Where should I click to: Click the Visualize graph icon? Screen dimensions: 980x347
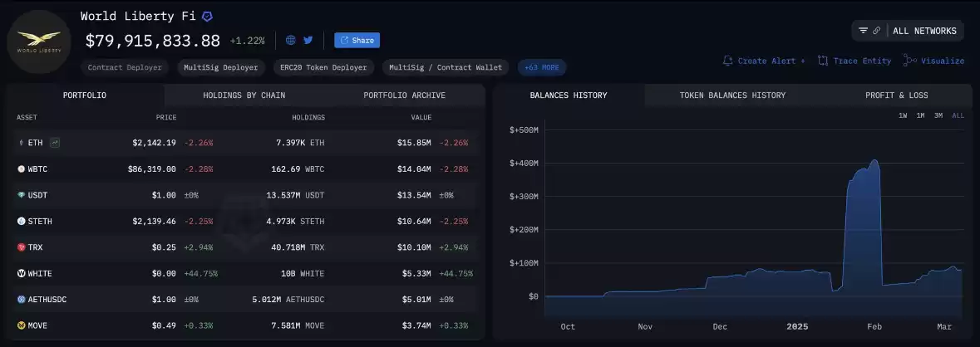coord(910,61)
